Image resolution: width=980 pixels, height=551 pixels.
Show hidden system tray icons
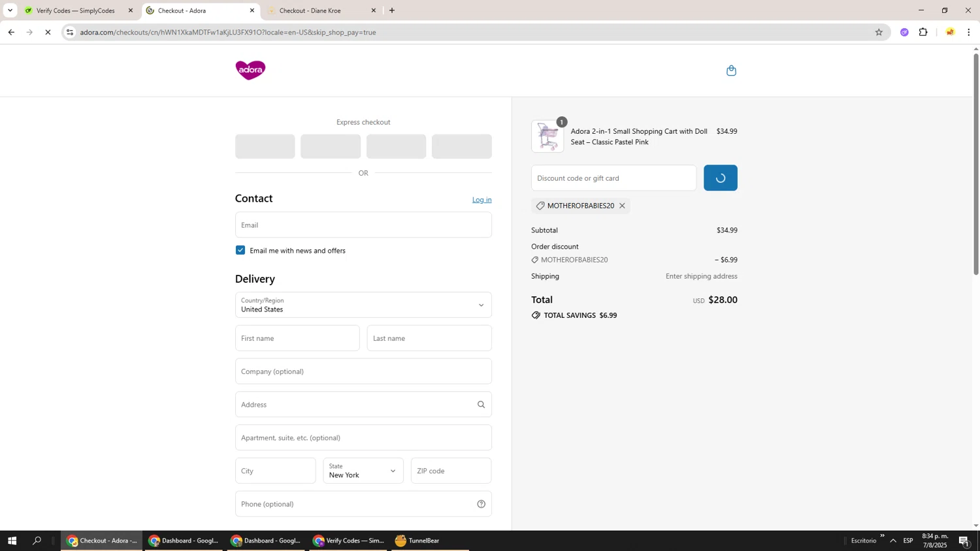(x=892, y=541)
